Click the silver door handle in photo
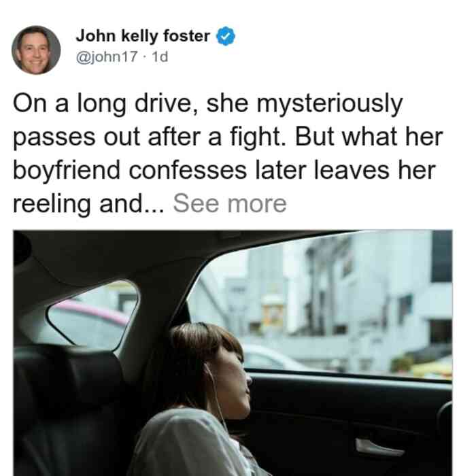The height and width of the screenshot is (476, 476). [x=379, y=447]
